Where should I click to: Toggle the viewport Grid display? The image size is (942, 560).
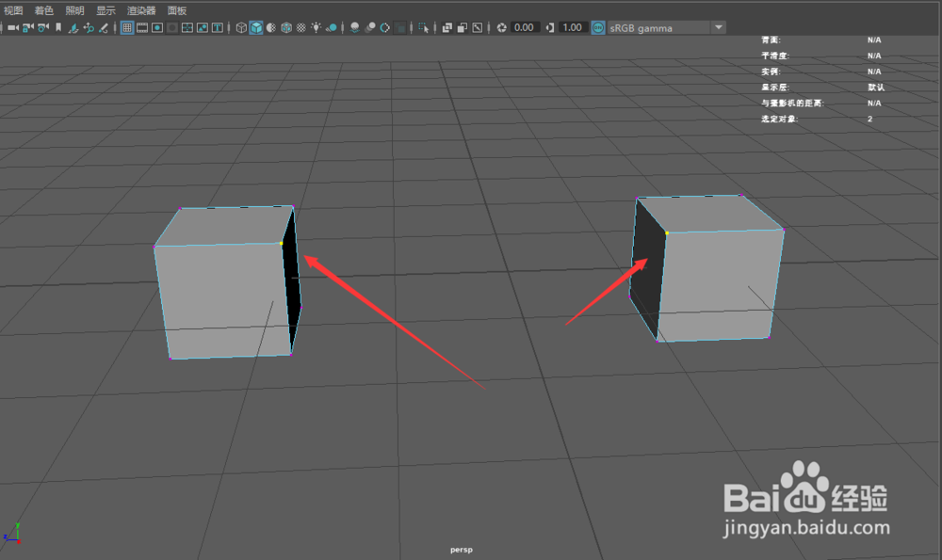[127, 27]
